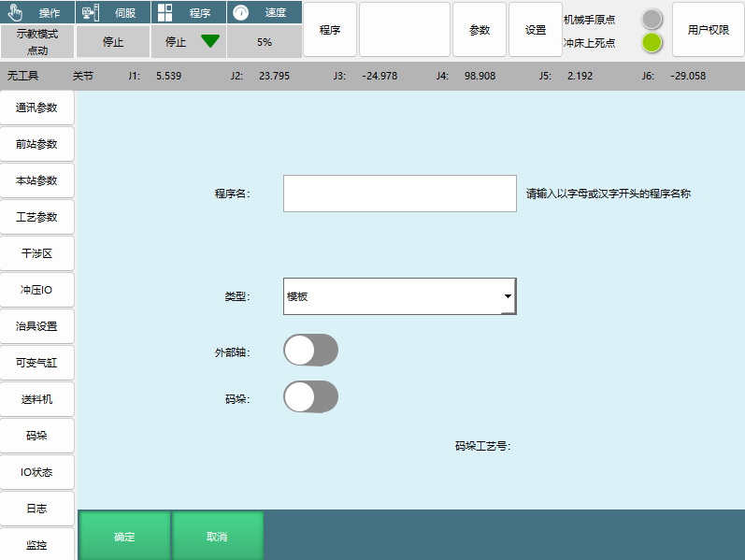Image resolution: width=745 pixels, height=560 pixels.
Task: Click the 5% speed value box
Action: [x=265, y=42]
